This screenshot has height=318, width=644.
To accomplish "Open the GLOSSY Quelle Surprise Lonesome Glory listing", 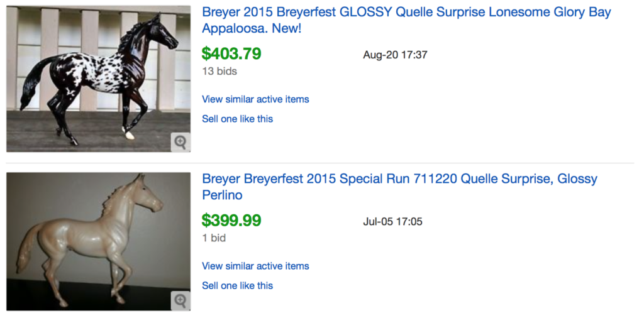I will (406, 13).
